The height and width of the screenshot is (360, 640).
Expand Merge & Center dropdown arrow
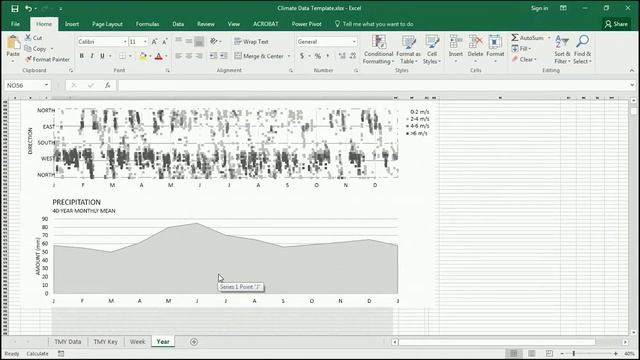click(289, 56)
